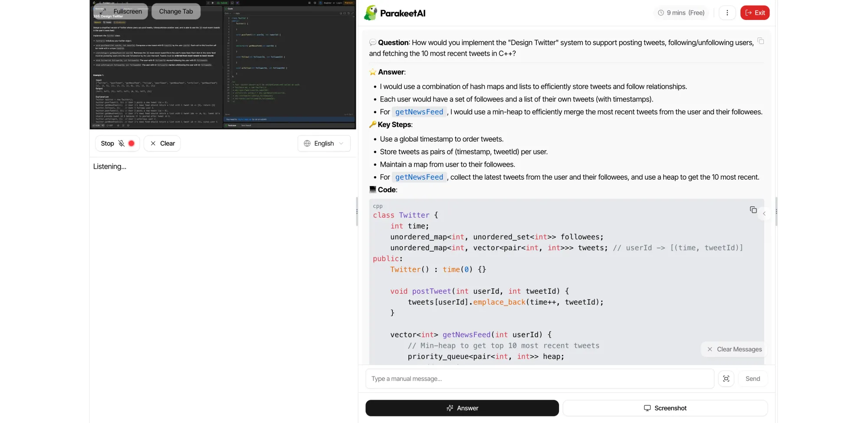Viewport: 868px width, 423px height.
Task: Click the screen capture icon beside Send
Action: [726, 379]
